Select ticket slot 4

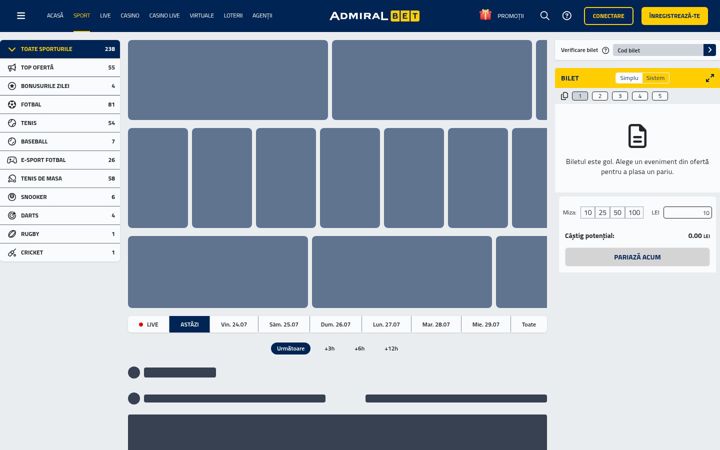(x=640, y=96)
